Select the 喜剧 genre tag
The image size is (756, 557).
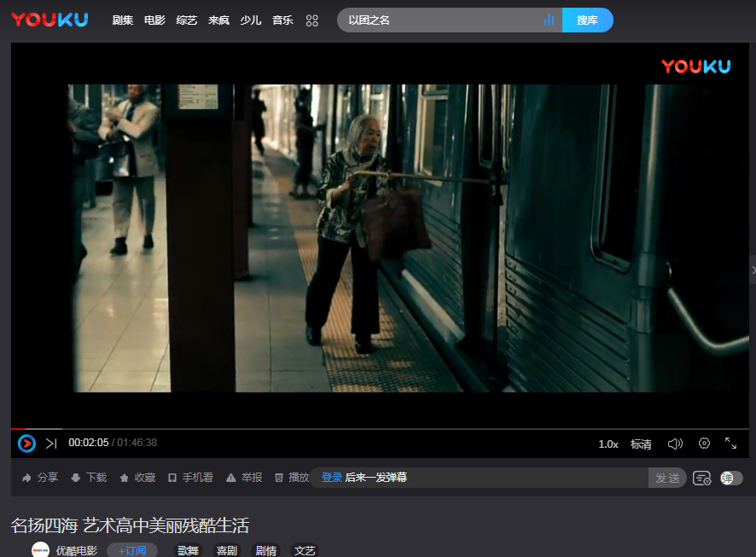point(227,550)
